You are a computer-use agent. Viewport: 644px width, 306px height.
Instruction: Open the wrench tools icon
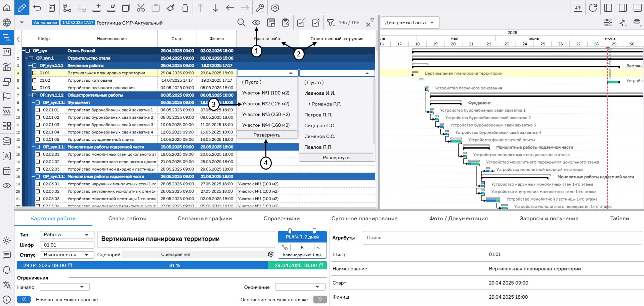tap(260, 8)
